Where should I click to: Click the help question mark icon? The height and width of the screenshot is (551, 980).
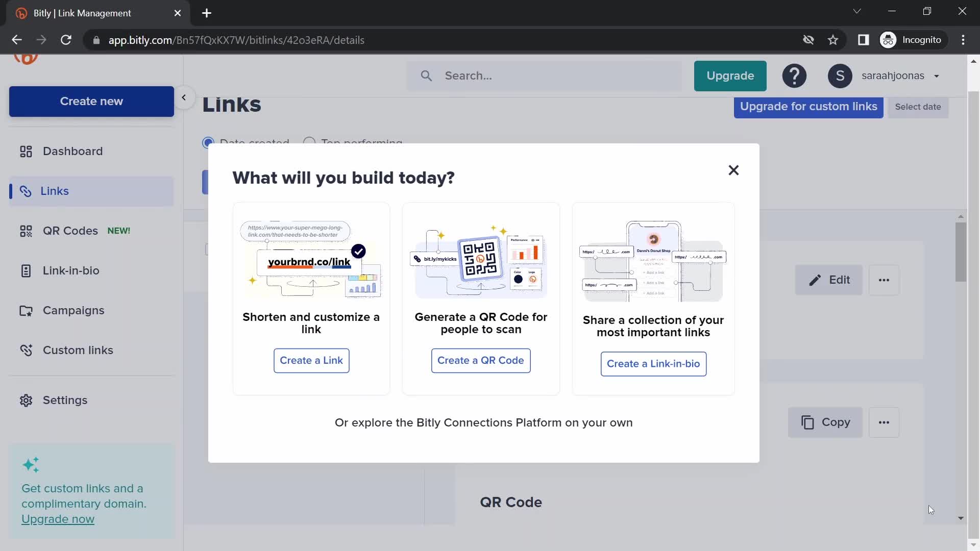click(794, 76)
